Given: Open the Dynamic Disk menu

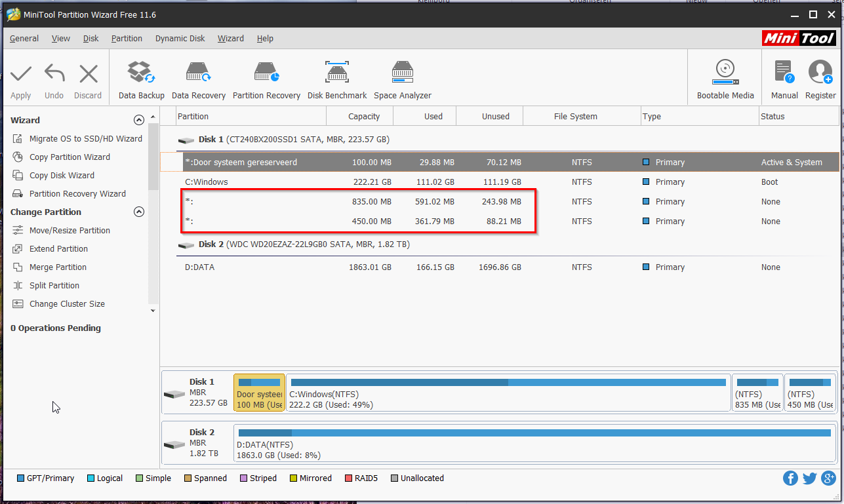Looking at the screenshot, I should click(180, 39).
